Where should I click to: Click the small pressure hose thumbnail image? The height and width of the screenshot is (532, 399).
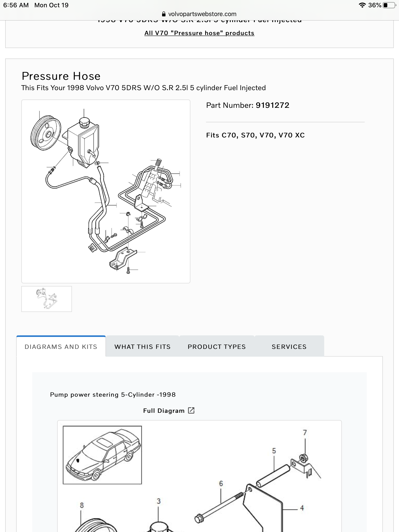point(46,299)
